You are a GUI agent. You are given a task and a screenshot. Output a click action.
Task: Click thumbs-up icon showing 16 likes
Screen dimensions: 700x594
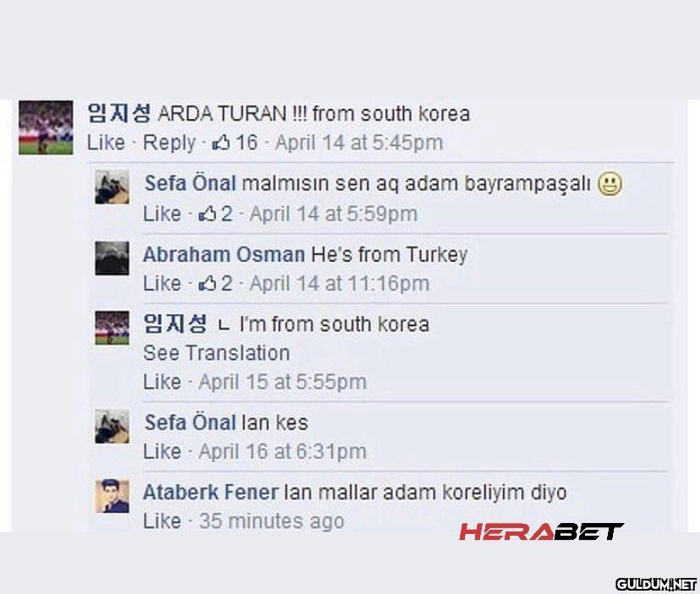(x=221, y=142)
